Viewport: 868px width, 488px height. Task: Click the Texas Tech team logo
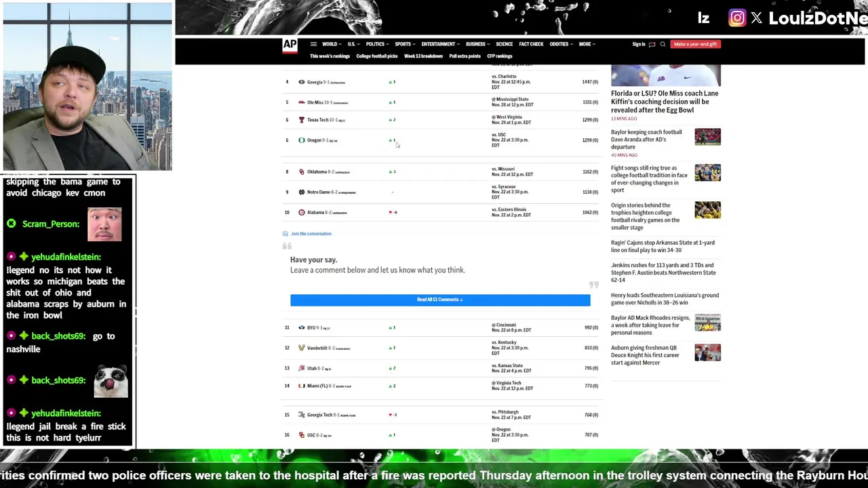[302, 120]
